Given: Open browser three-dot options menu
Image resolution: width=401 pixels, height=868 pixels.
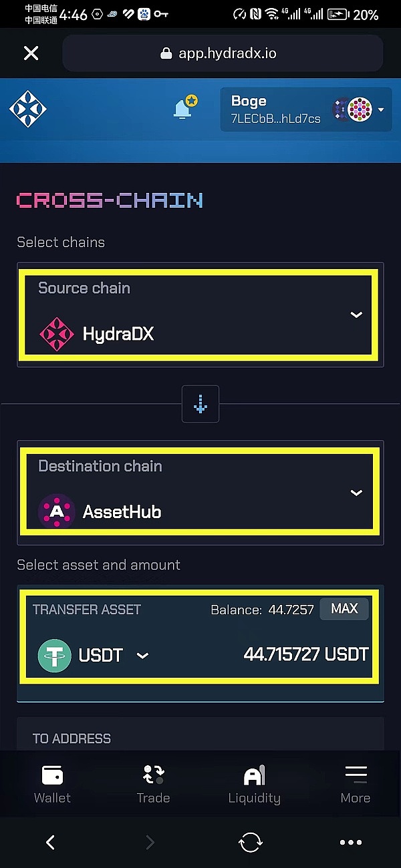Looking at the screenshot, I should click(x=351, y=843).
